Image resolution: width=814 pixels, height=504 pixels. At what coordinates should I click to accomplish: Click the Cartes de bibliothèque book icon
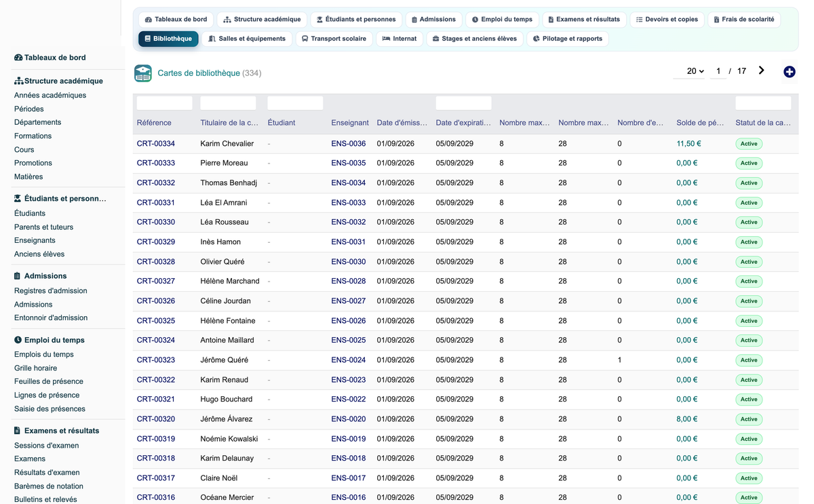click(x=143, y=73)
